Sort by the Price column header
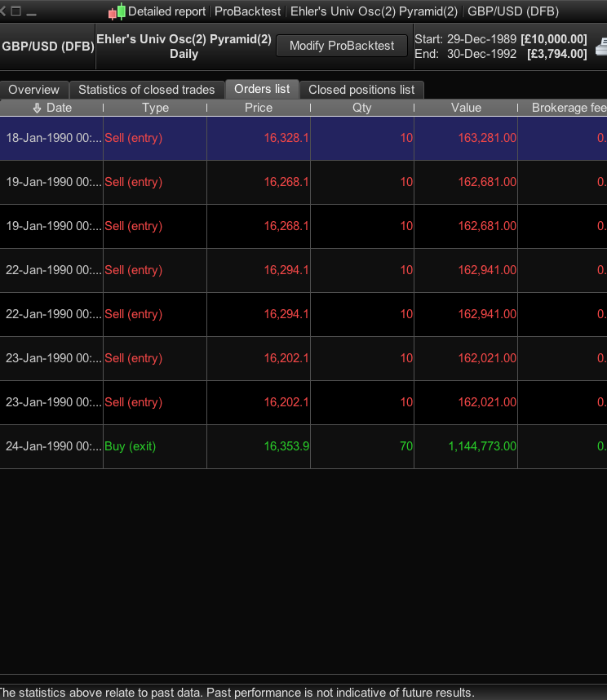The height and width of the screenshot is (700, 607). (x=259, y=108)
